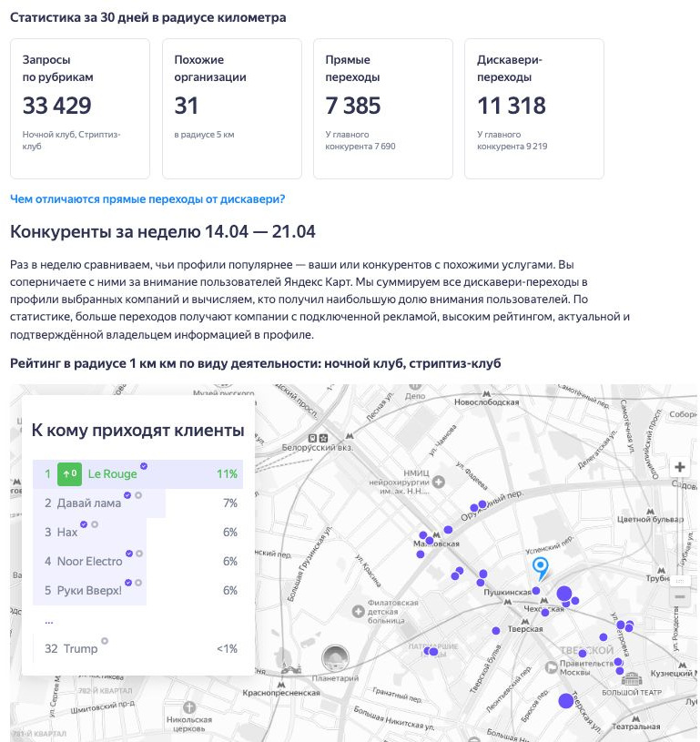Click the НМИЦ нейрохирургии hospital marker
This screenshot has height=742, width=700.
tap(438, 482)
